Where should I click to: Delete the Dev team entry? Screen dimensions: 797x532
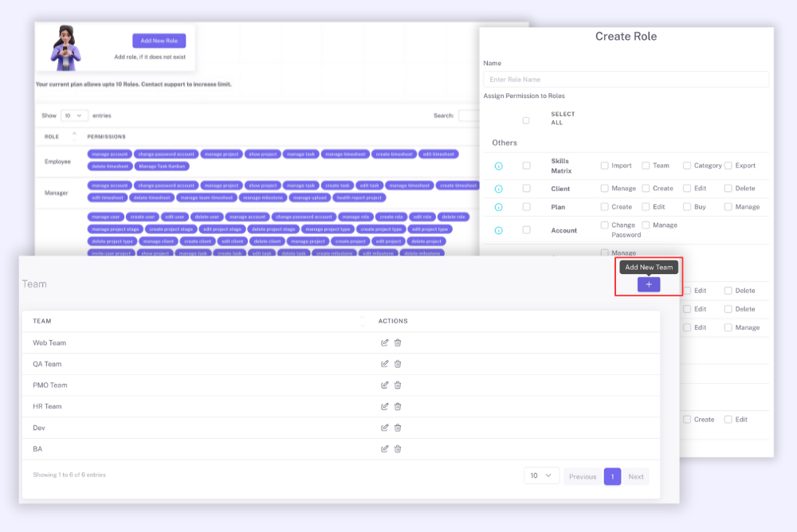click(x=398, y=428)
